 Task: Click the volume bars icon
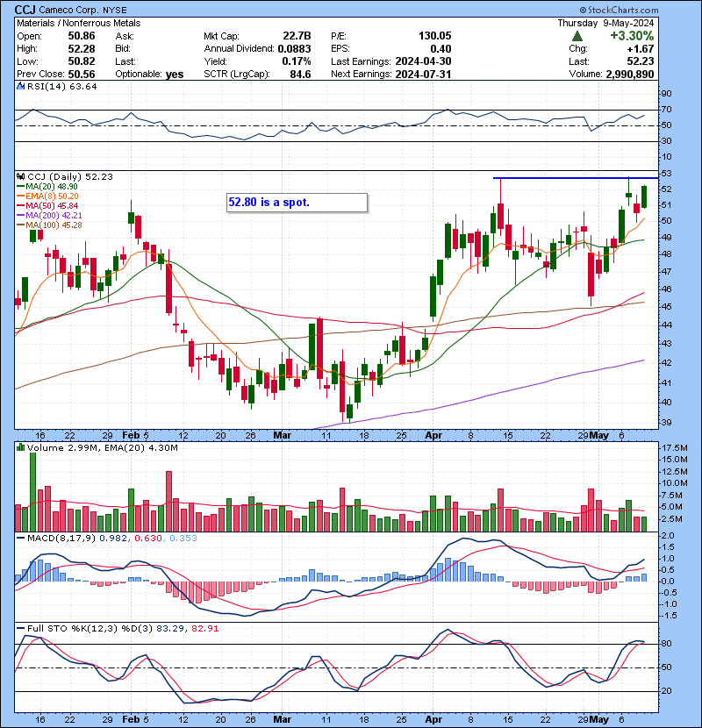(x=20, y=447)
